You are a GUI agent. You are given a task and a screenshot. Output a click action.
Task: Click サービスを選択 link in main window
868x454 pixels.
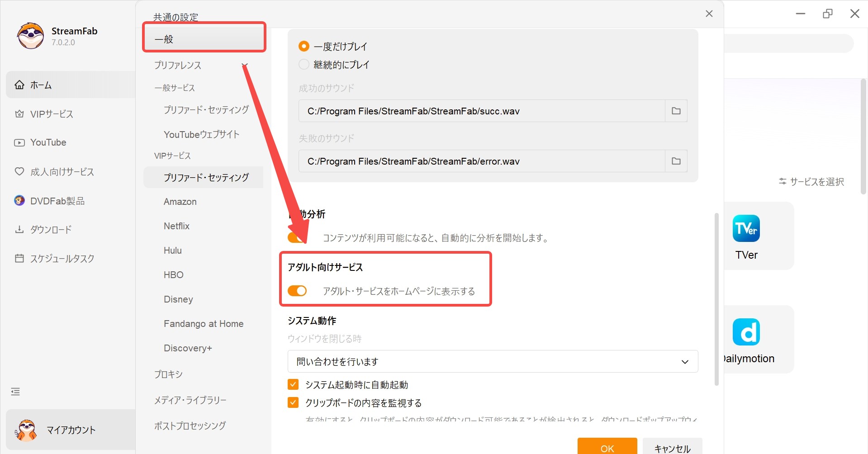coord(817,181)
